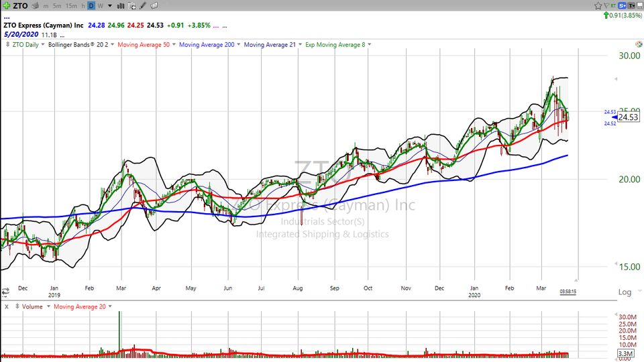Click the black ellipsis after +3.85%
This screenshot has width=644, height=362.
coord(225,26)
